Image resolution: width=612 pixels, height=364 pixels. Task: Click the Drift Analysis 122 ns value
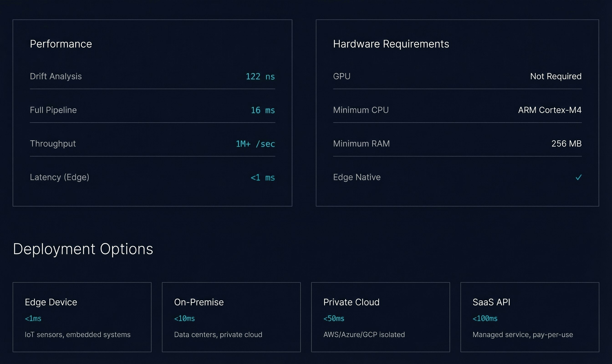tap(260, 76)
